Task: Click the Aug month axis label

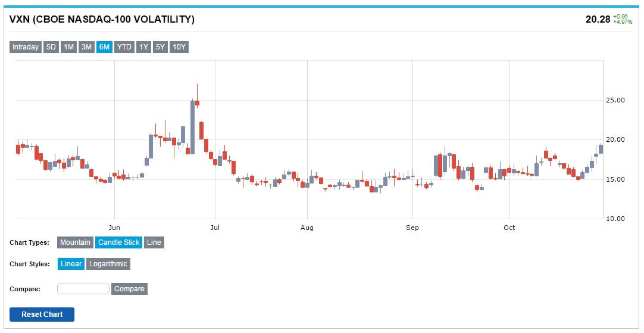Action: click(x=307, y=228)
